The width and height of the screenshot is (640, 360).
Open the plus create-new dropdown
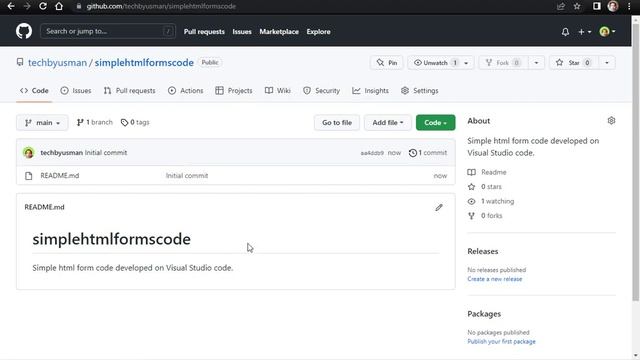pyautogui.click(x=584, y=31)
